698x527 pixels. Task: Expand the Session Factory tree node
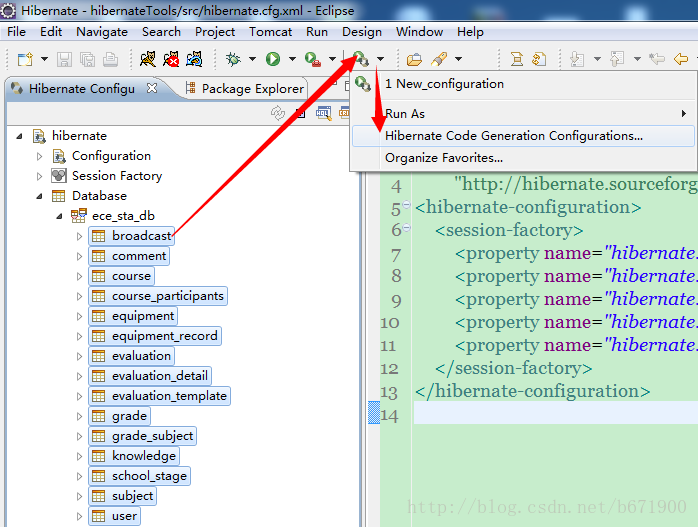(39, 176)
